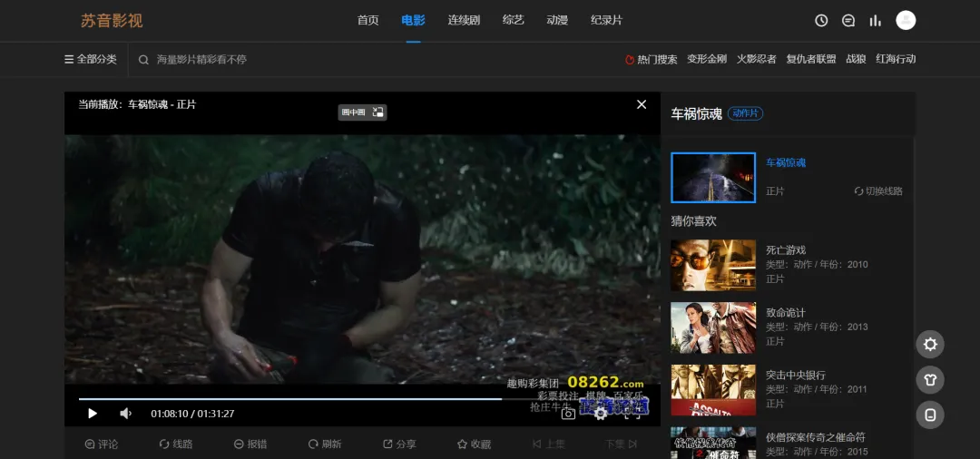Open rankings bar chart icon
Screen dimensions: 980x459
coord(875,21)
